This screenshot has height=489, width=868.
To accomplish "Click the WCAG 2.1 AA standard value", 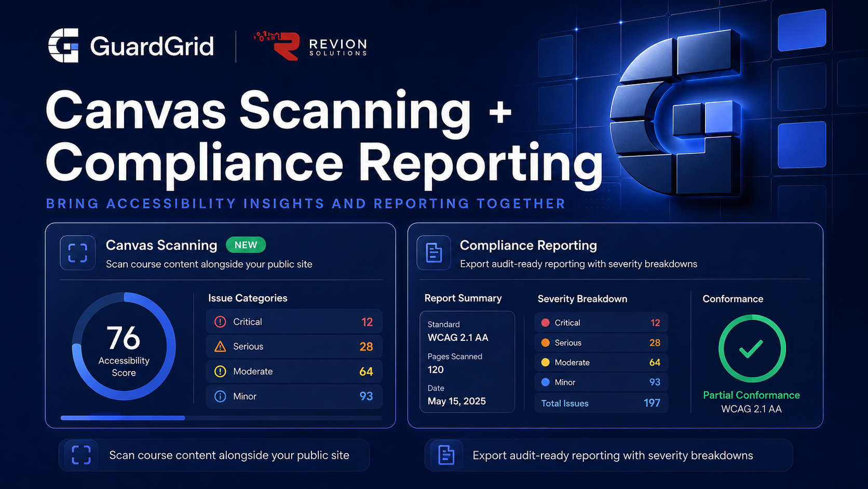I will point(458,338).
